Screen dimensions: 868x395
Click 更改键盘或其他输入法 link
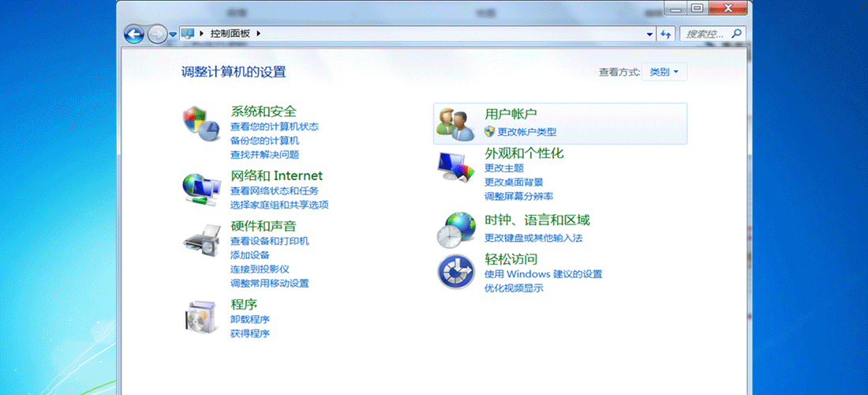point(533,239)
